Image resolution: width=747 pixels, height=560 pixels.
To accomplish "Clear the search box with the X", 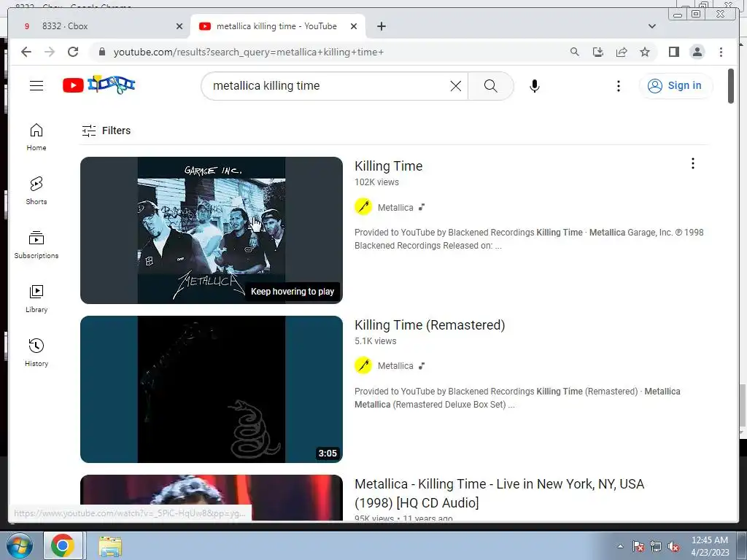I will [x=455, y=86].
